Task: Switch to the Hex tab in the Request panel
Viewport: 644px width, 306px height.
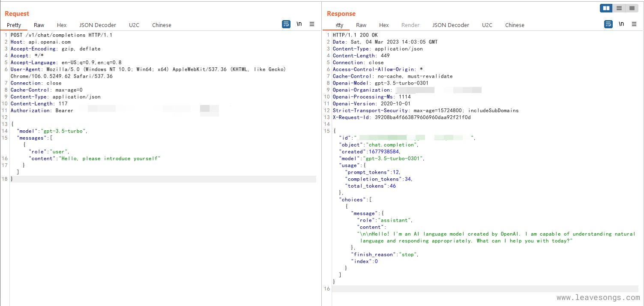Action: 62,25
